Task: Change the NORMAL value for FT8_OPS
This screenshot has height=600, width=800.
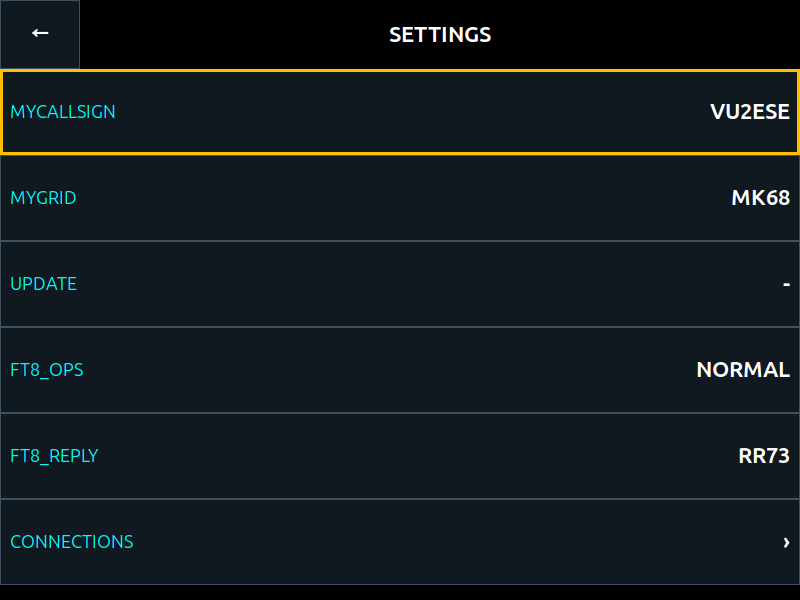Action: pyautogui.click(x=743, y=370)
